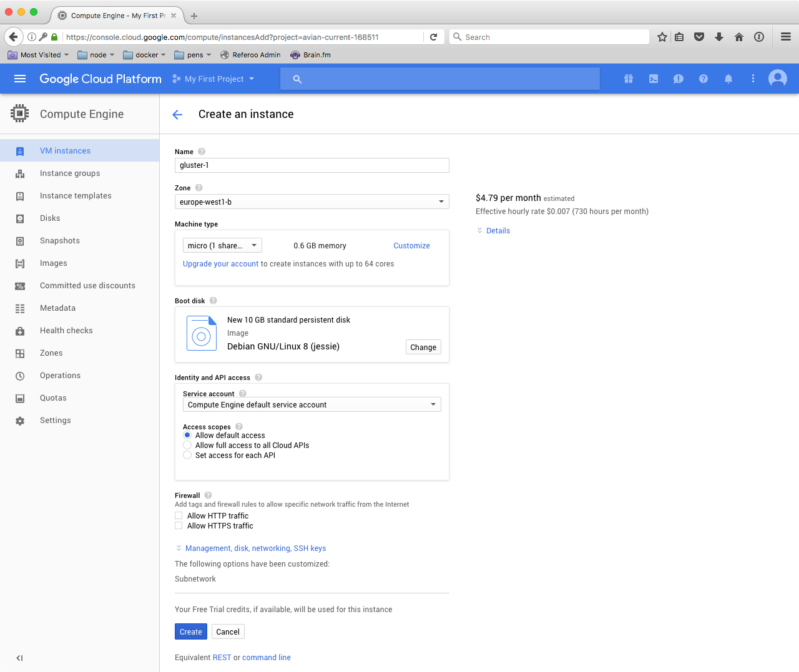The image size is (799, 672).
Task: Click the Cloud Platform search bar
Action: coord(440,79)
